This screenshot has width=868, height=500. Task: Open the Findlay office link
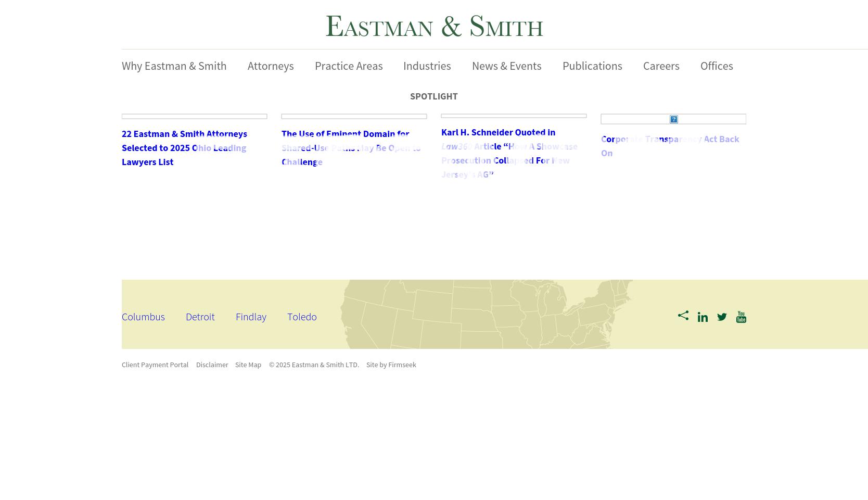[251, 317]
